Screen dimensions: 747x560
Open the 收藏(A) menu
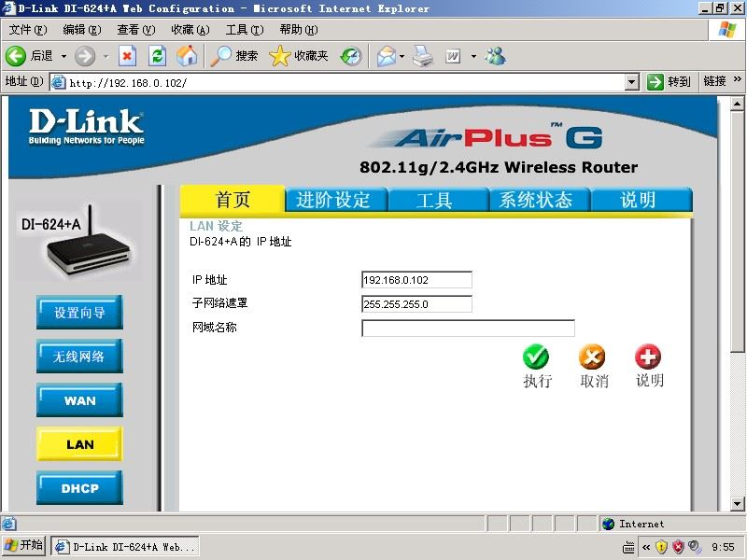[x=190, y=30]
